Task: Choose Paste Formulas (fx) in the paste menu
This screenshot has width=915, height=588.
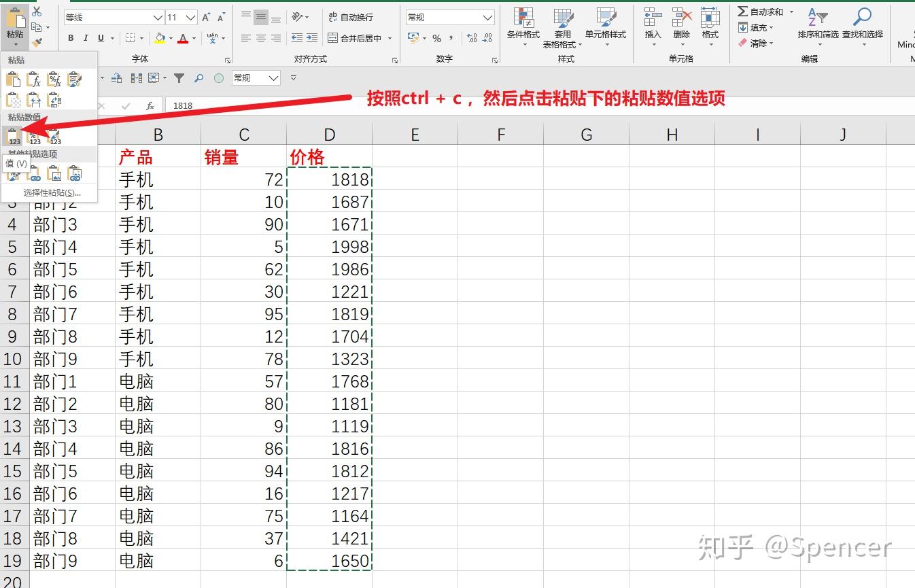Action: point(34,80)
